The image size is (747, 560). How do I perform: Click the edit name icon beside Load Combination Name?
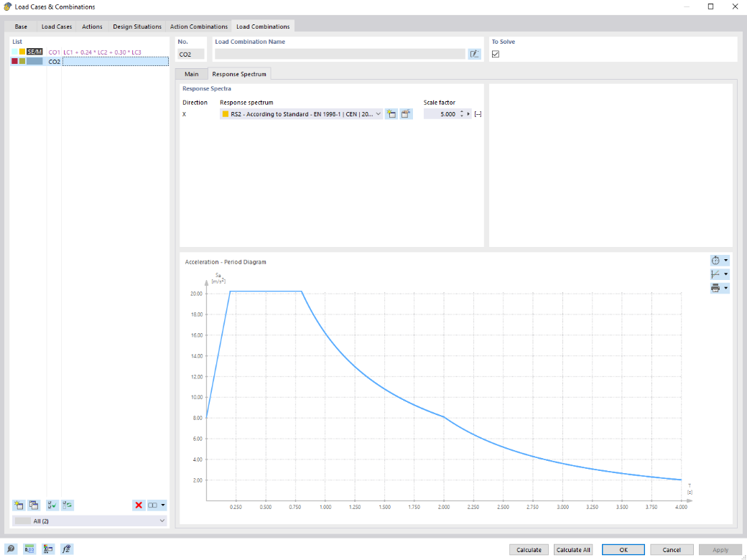474,55
